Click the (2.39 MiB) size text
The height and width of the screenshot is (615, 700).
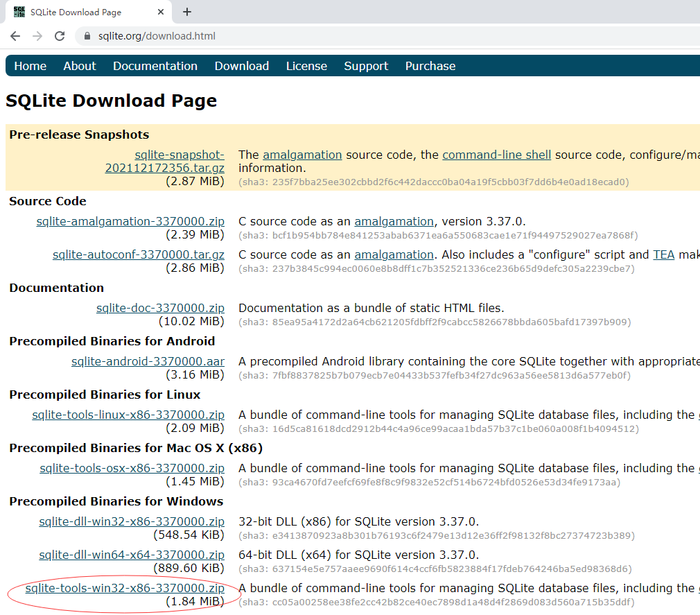(x=195, y=234)
